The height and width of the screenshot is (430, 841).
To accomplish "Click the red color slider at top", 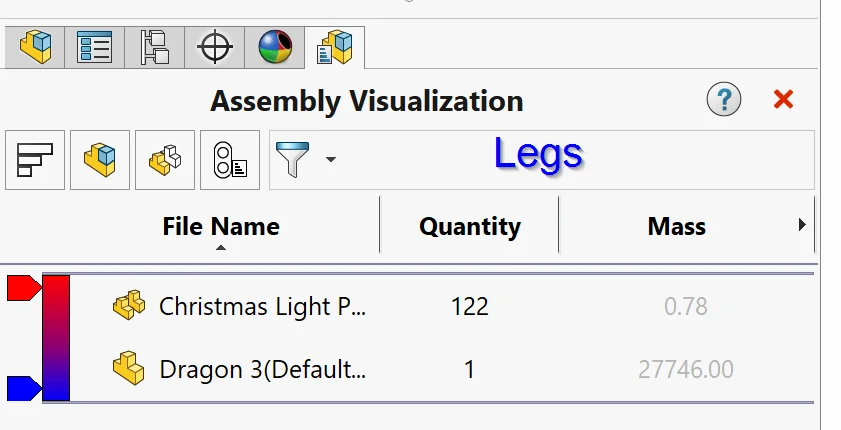I will point(22,289).
